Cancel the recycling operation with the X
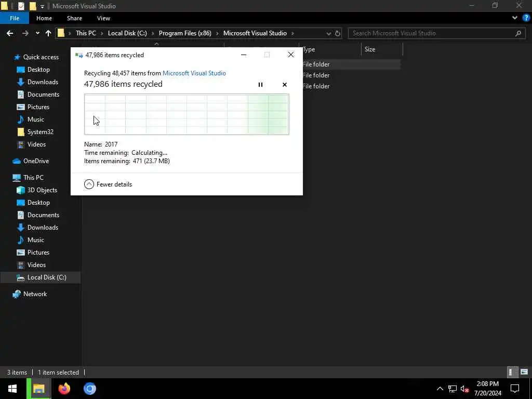The width and height of the screenshot is (532, 399). click(284, 85)
